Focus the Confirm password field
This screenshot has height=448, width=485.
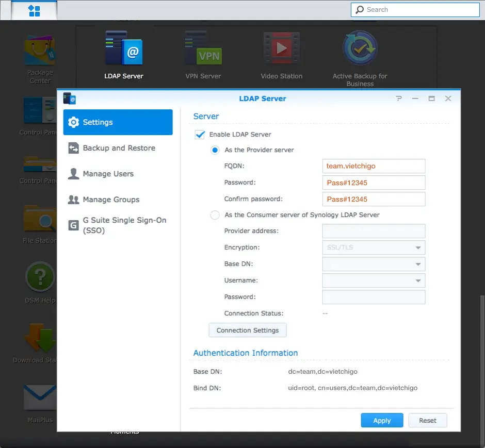374,199
